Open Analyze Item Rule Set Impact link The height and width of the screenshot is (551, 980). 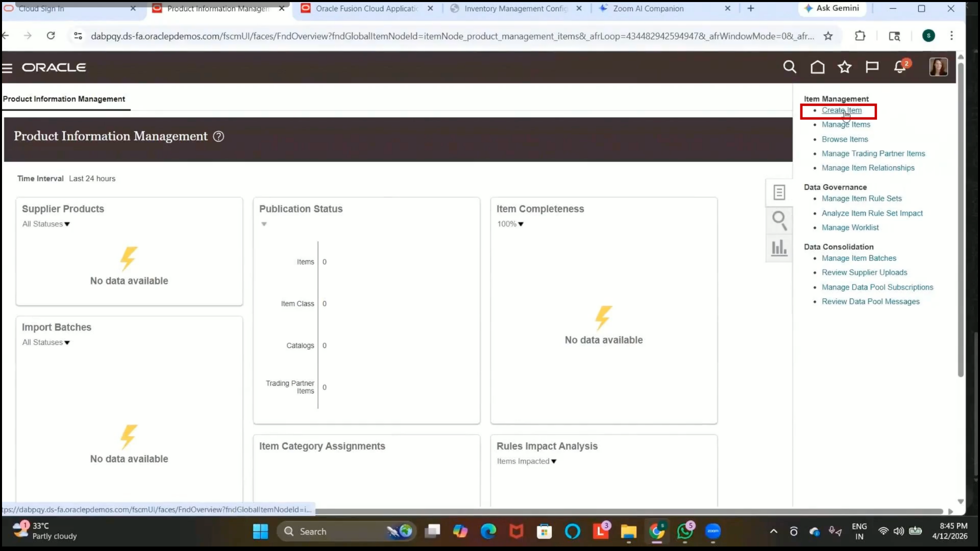pyautogui.click(x=872, y=213)
